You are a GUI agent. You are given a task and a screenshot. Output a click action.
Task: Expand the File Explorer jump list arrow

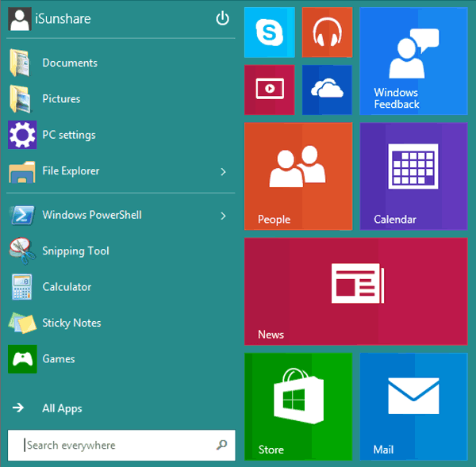(223, 172)
